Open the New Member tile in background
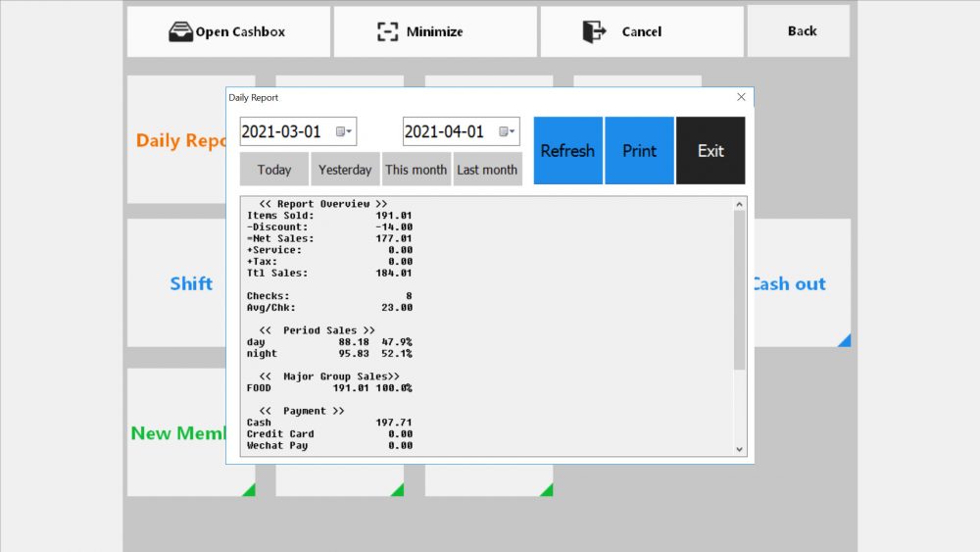980x552 pixels. [x=176, y=432]
